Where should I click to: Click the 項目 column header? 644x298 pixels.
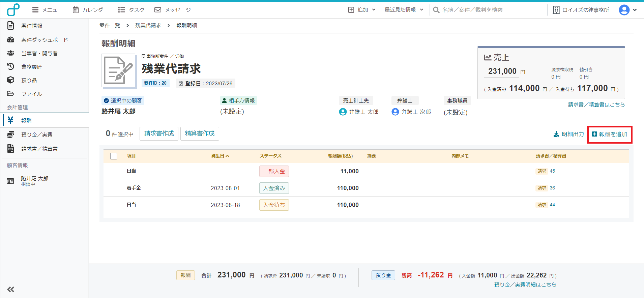click(131, 156)
